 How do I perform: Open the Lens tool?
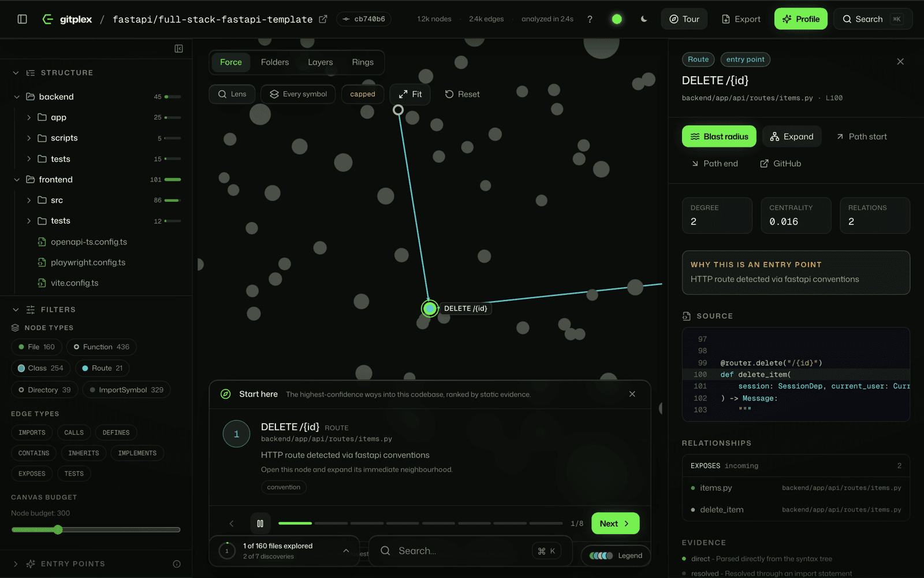pyautogui.click(x=232, y=94)
